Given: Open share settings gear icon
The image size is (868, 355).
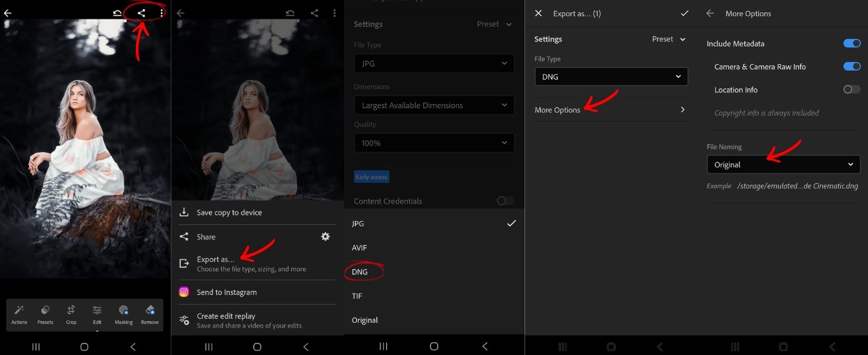Looking at the screenshot, I should point(325,237).
